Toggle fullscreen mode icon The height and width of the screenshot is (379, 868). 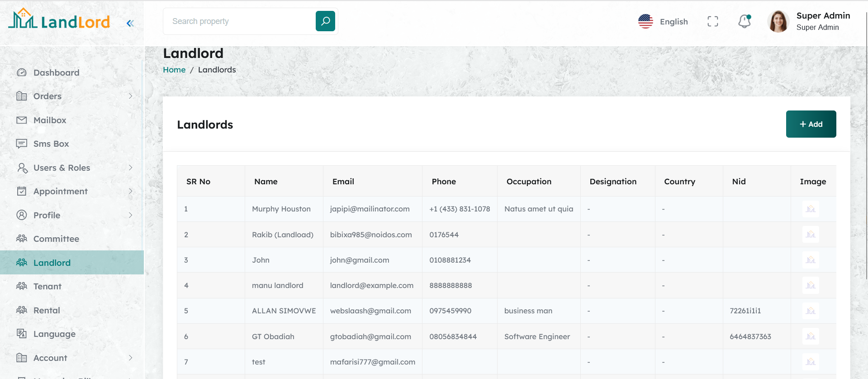click(x=712, y=21)
